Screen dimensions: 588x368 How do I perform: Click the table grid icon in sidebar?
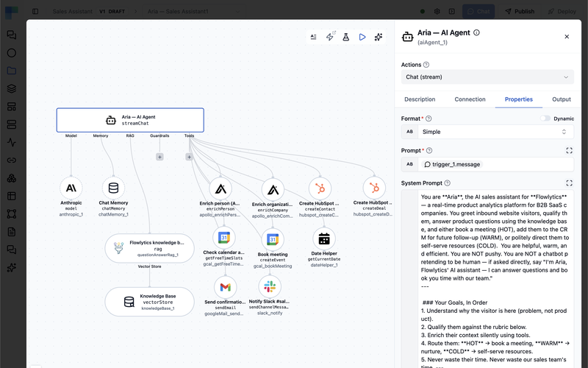tap(12, 196)
